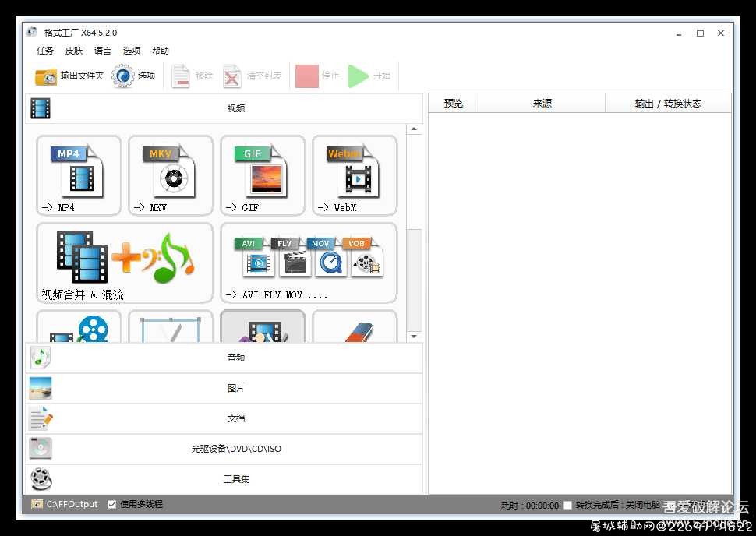Image resolution: width=756 pixels, height=536 pixels.
Task: Click the landscape icon in the Picture section
Action: [41, 388]
